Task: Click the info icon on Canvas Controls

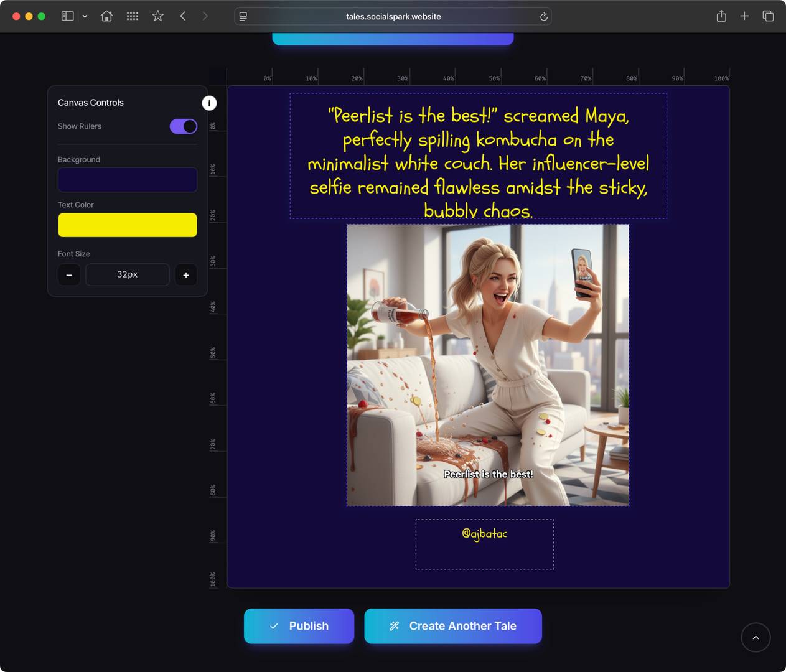Action: [x=209, y=103]
